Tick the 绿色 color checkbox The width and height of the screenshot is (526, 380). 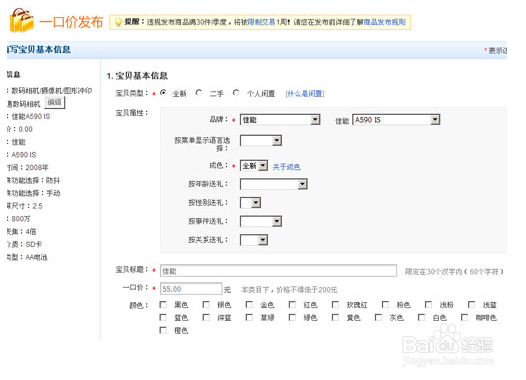pos(292,317)
